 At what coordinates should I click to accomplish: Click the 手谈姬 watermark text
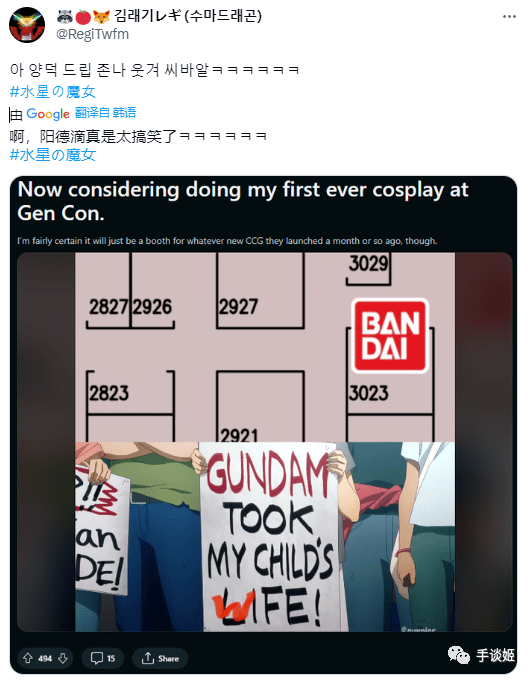point(496,655)
